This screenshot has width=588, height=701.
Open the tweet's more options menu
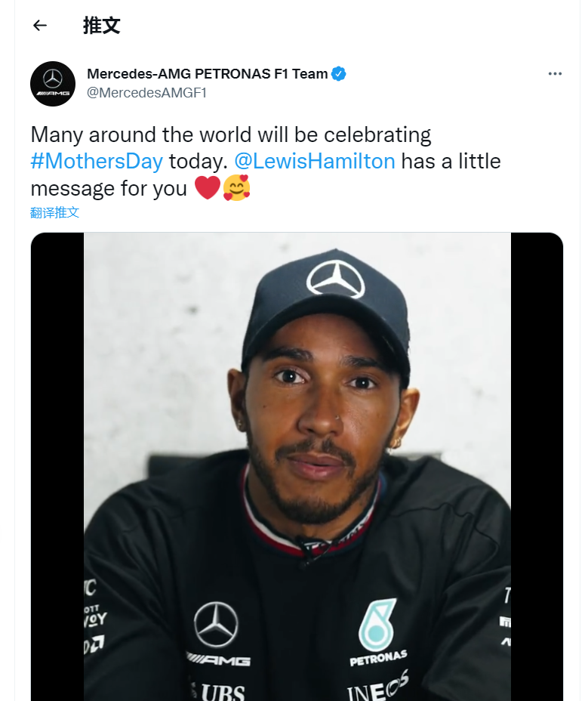coord(555,74)
